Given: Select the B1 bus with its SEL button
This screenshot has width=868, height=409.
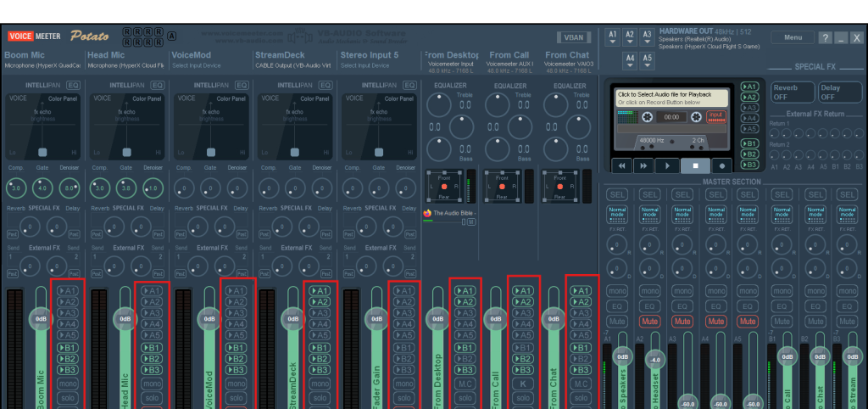Looking at the screenshot, I should 782,194.
